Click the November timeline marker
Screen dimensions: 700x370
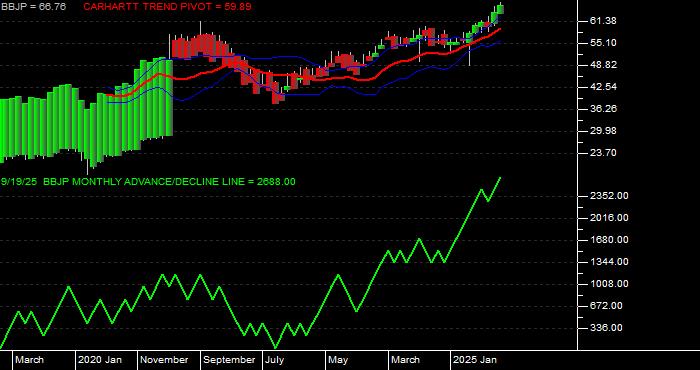pyautogui.click(x=165, y=360)
